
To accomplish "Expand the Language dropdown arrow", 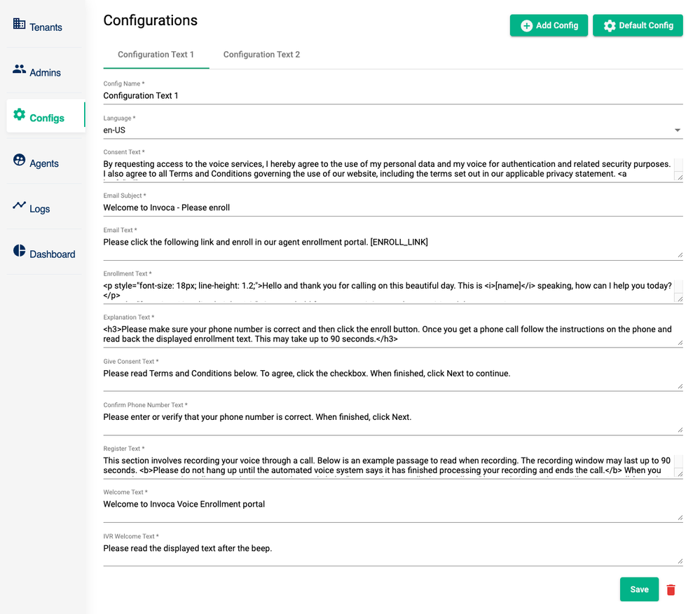I will (x=678, y=130).
